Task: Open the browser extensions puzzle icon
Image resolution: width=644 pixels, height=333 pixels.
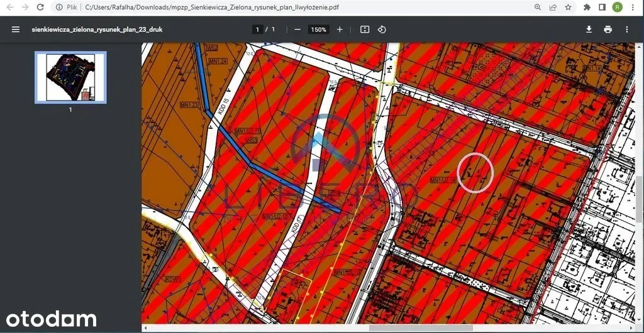Action: tap(587, 8)
